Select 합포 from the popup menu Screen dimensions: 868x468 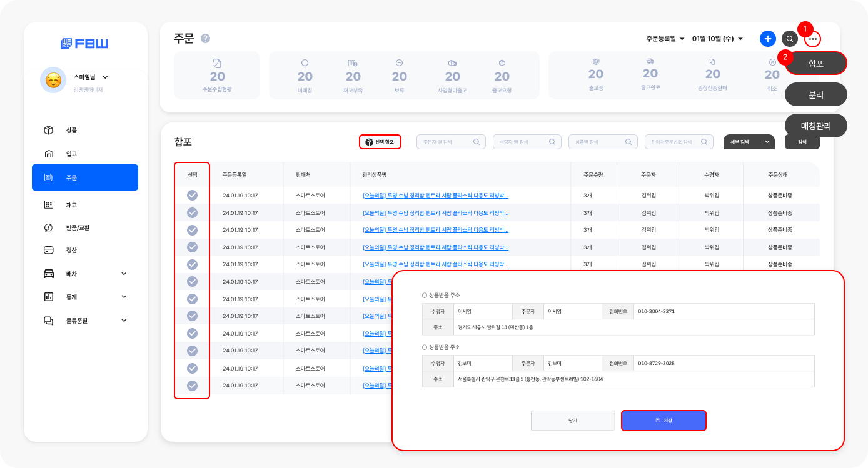click(x=815, y=63)
